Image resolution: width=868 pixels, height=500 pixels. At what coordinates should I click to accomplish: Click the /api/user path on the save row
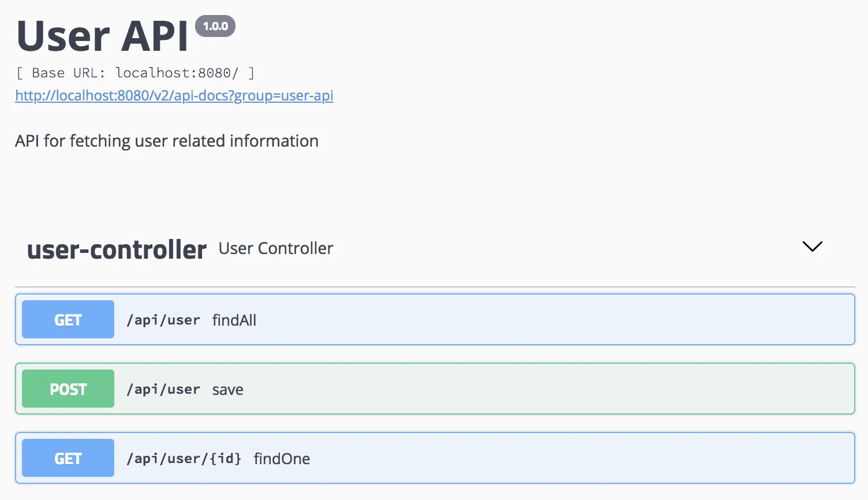click(163, 389)
